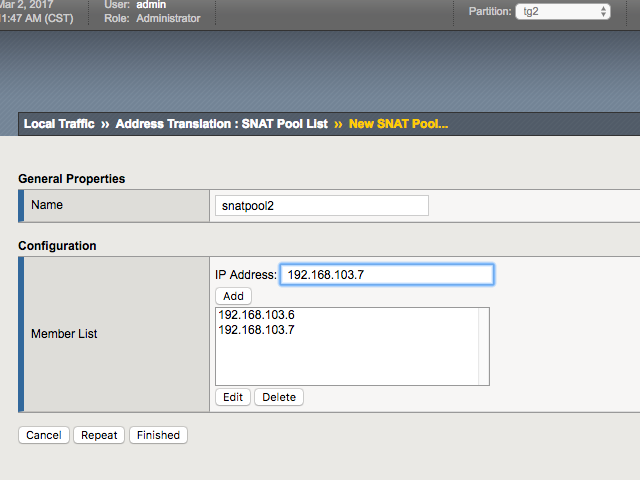Click the Member List row label
The height and width of the screenshot is (480, 640).
pos(65,333)
